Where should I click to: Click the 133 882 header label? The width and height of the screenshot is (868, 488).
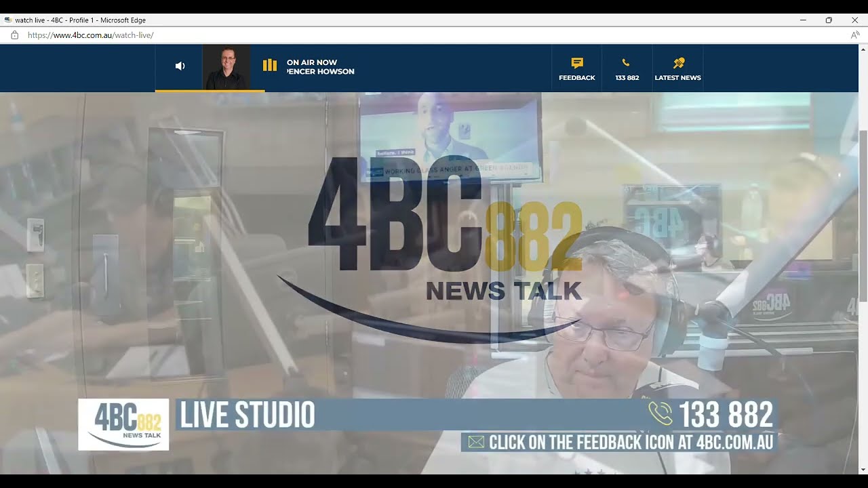[x=627, y=78]
